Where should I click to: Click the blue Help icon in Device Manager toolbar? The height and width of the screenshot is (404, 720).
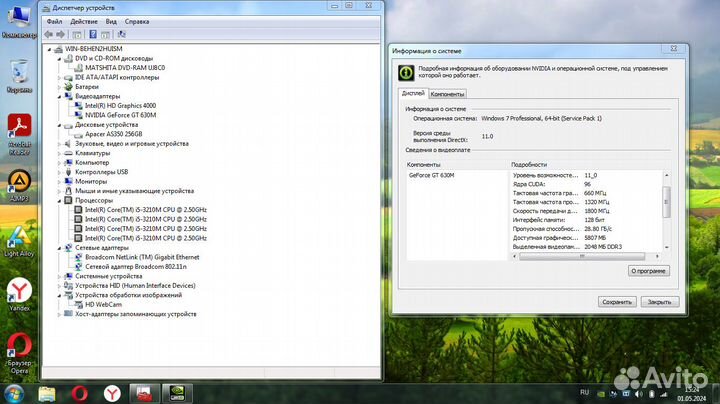[93, 34]
